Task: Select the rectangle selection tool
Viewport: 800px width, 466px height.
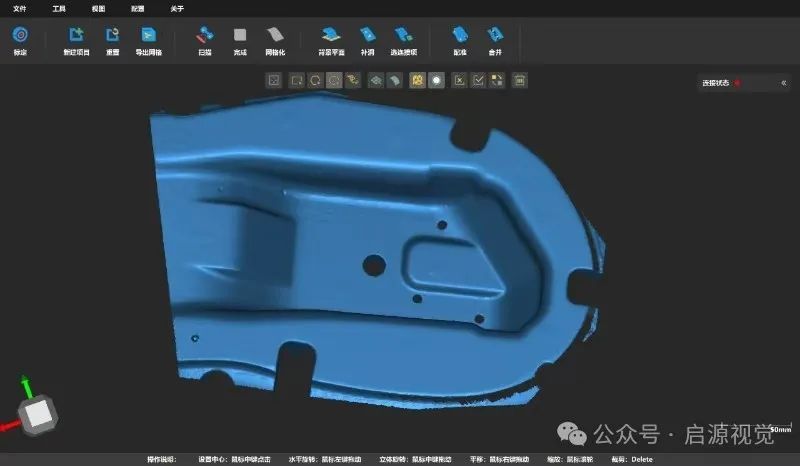Action: pos(296,80)
